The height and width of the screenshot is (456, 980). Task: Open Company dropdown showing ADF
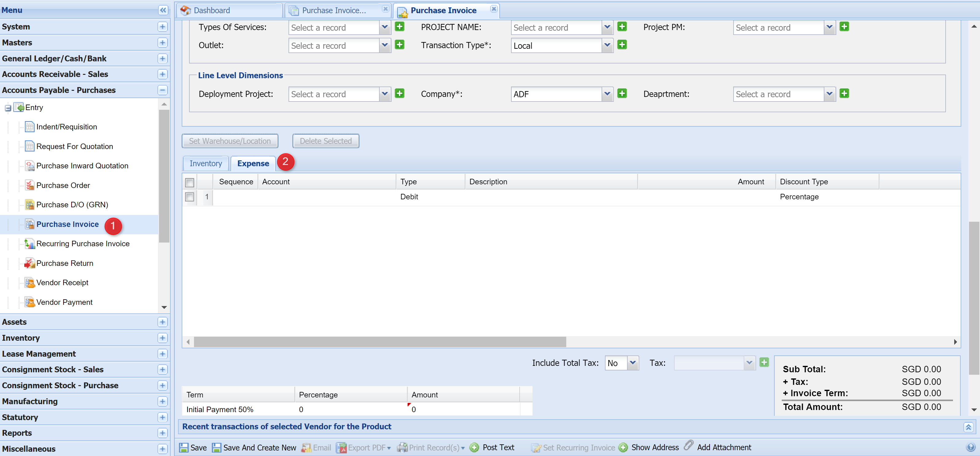pos(607,94)
